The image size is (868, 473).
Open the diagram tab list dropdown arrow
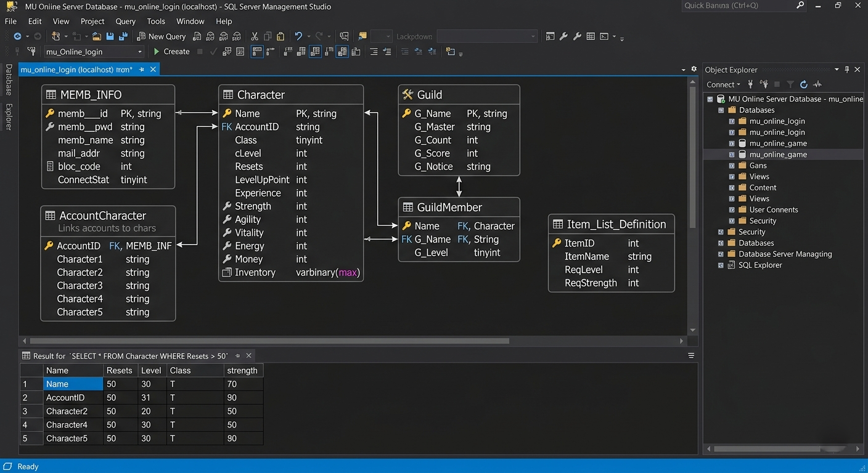pos(683,70)
